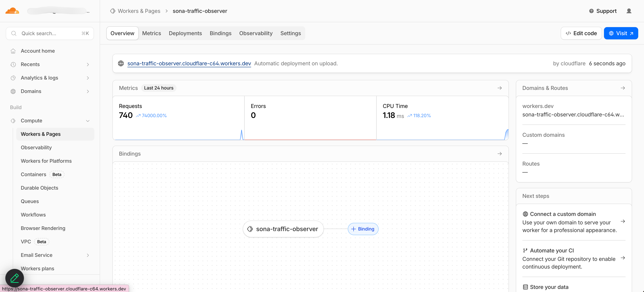Viewport: 644px width, 292px height.
Task: Click the Support help icon
Action: click(x=591, y=11)
